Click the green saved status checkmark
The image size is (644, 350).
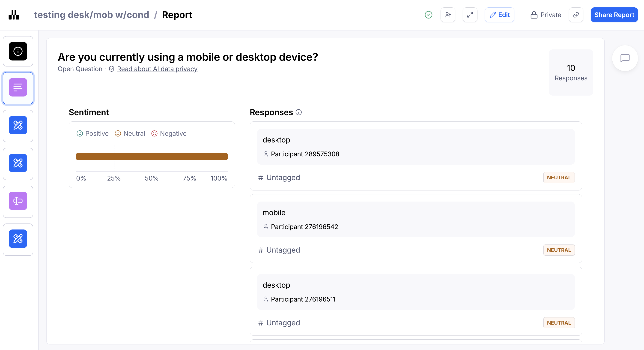[x=429, y=15]
